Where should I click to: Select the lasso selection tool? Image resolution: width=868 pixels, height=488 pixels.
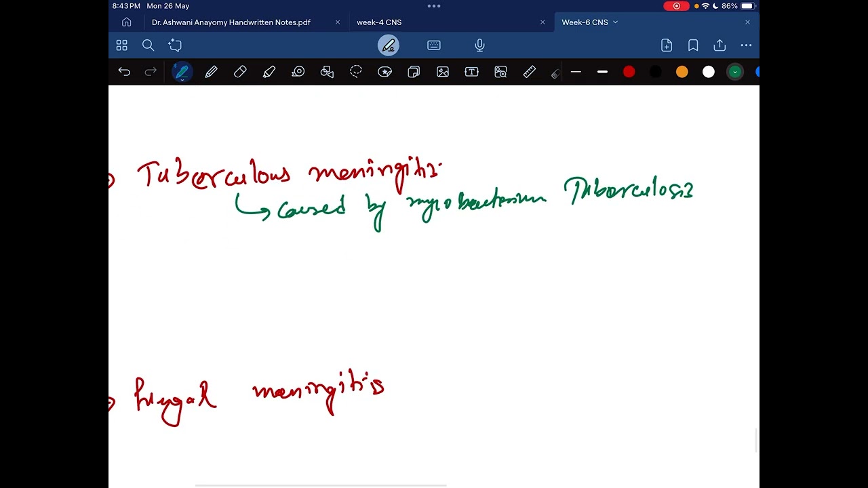coord(356,72)
